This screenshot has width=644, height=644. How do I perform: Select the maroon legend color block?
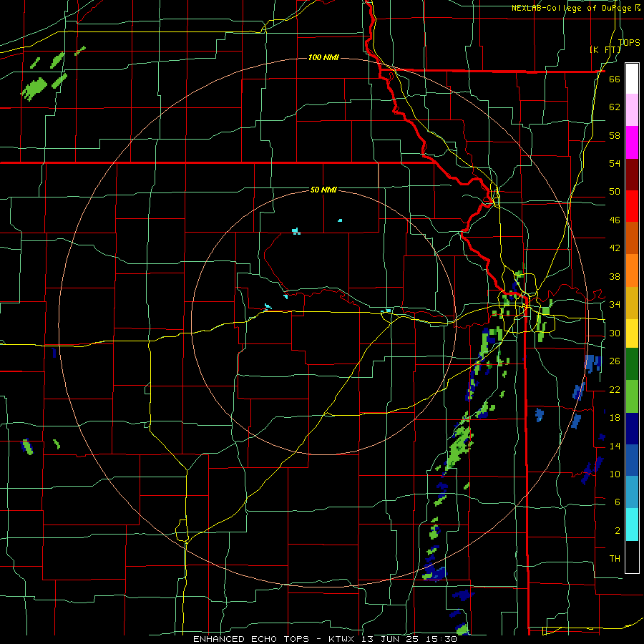632,174
